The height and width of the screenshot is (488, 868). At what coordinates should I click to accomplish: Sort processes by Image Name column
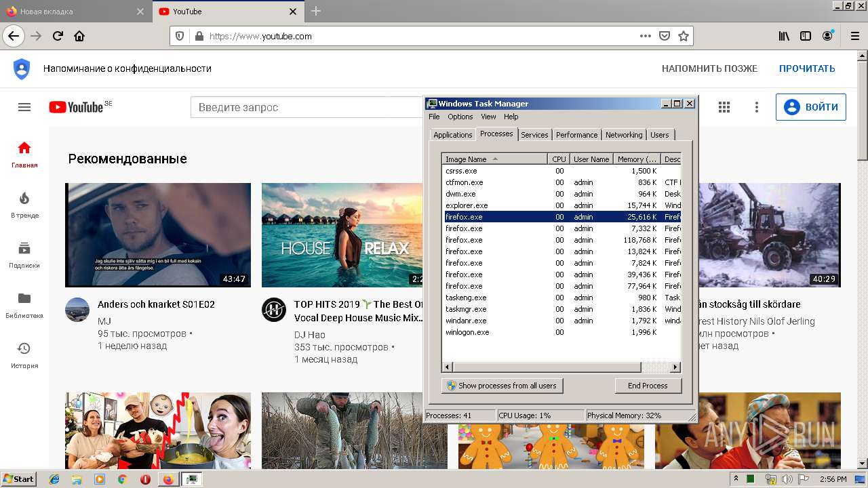[494, 159]
